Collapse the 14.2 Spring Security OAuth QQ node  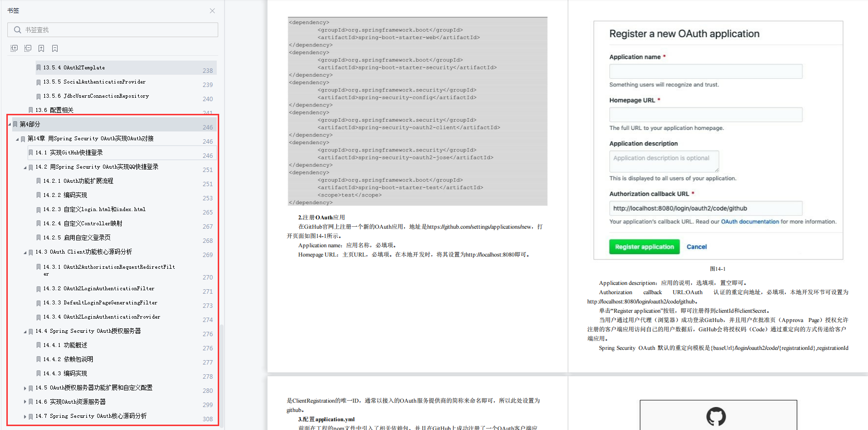coord(25,168)
